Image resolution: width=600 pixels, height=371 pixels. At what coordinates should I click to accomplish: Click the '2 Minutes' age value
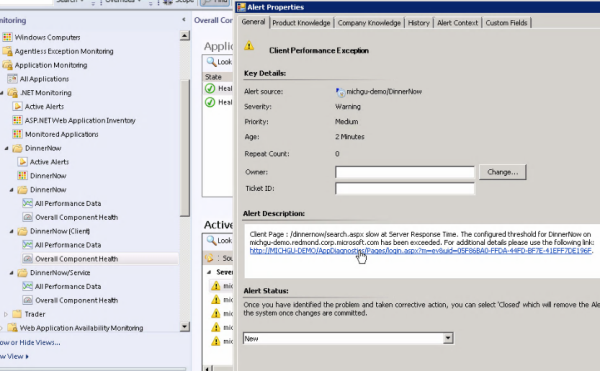[350, 137]
